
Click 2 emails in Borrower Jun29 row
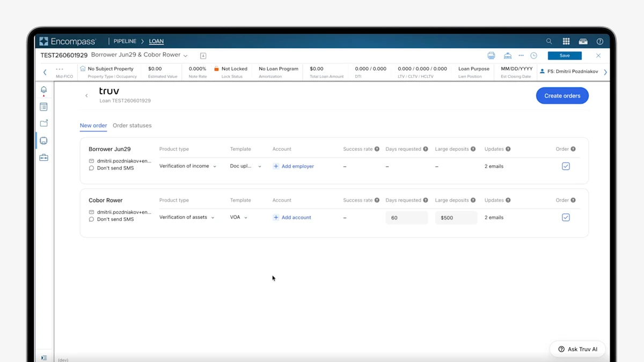(x=494, y=166)
